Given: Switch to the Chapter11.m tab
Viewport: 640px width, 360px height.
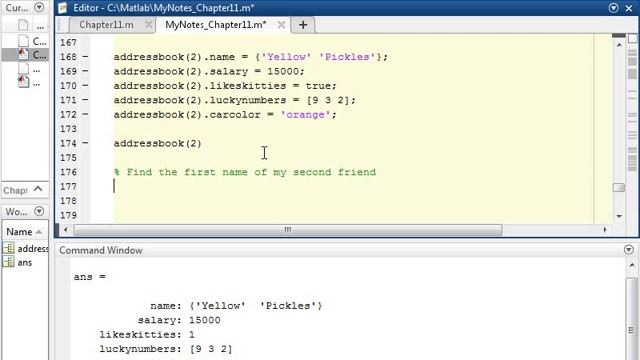Looking at the screenshot, I should (x=106, y=25).
